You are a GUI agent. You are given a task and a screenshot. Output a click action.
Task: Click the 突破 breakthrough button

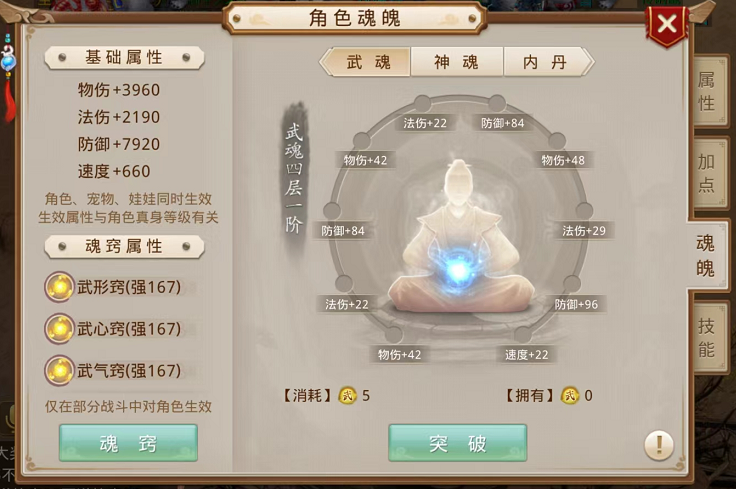458,443
